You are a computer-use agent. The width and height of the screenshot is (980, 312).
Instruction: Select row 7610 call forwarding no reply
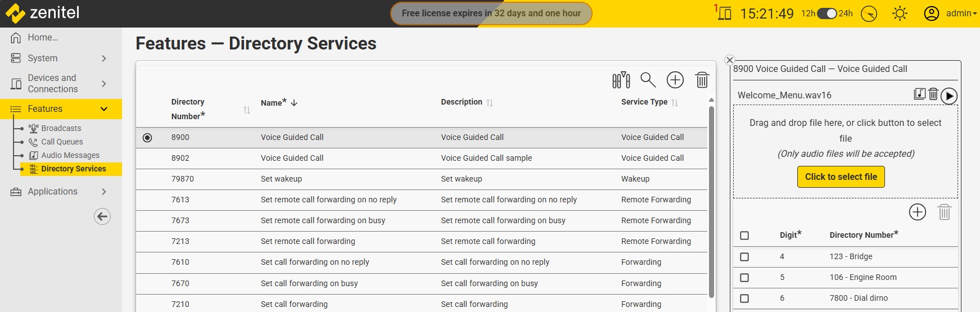pos(422,263)
